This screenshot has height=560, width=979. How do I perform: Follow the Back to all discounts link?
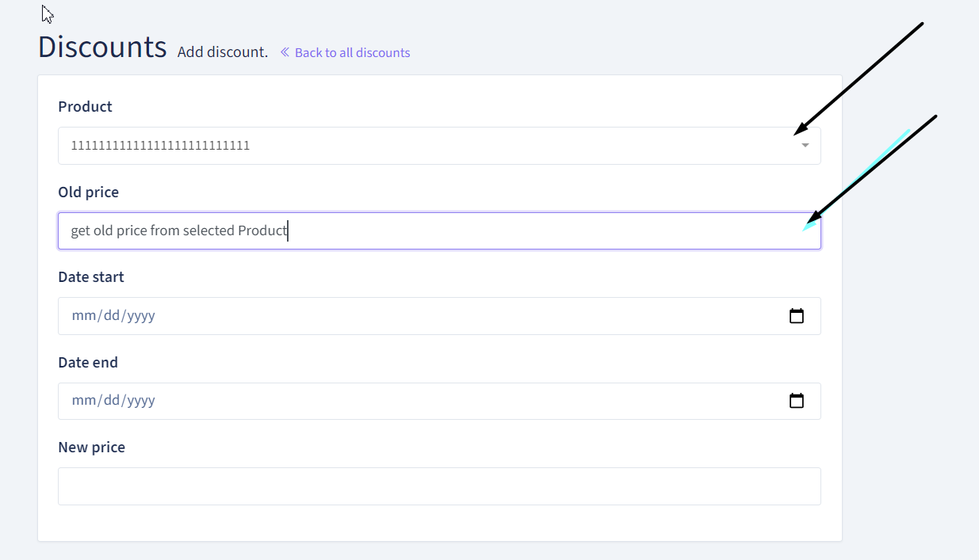(x=352, y=52)
